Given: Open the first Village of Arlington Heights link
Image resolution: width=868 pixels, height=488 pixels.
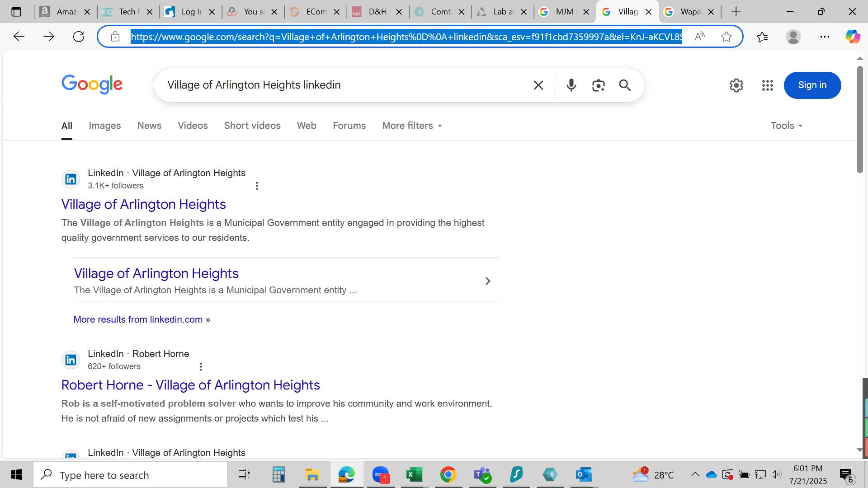Looking at the screenshot, I should [x=143, y=204].
